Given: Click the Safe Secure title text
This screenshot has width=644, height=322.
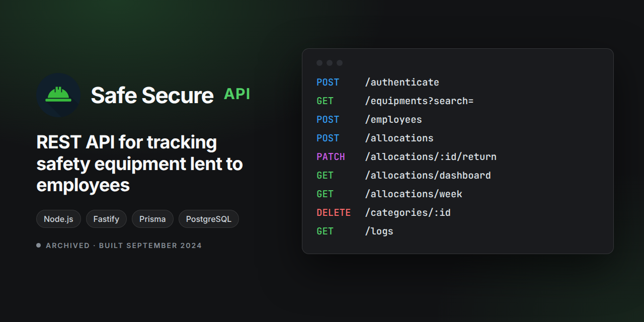Looking at the screenshot, I should click(152, 95).
